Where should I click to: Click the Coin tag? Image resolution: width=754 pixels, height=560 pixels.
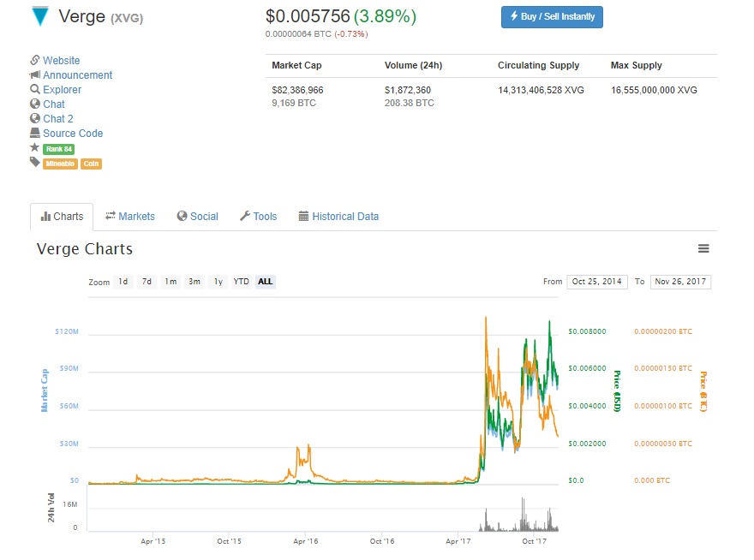91,164
